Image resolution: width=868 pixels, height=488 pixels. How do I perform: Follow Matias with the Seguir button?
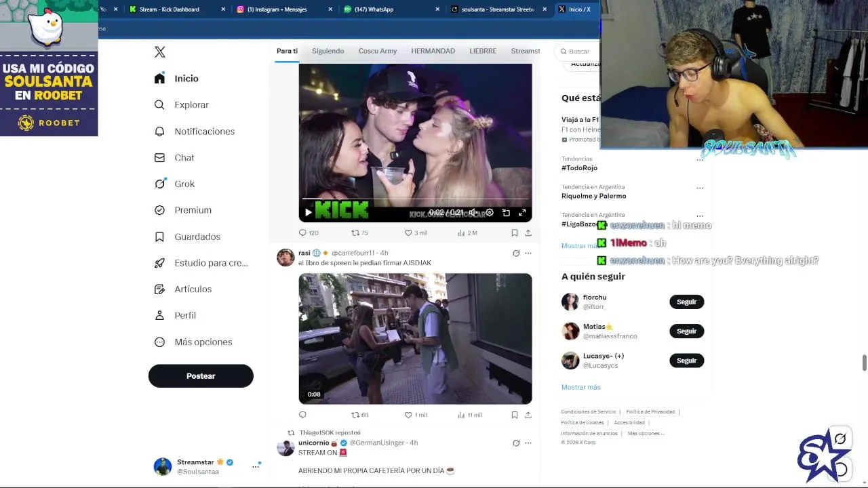tap(686, 331)
